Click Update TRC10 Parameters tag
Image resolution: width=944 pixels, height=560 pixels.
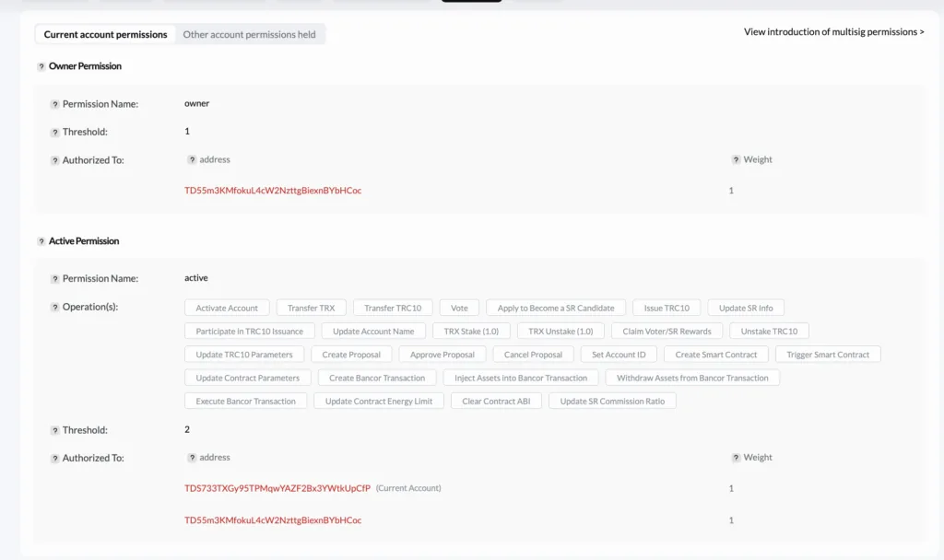pyautogui.click(x=243, y=355)
